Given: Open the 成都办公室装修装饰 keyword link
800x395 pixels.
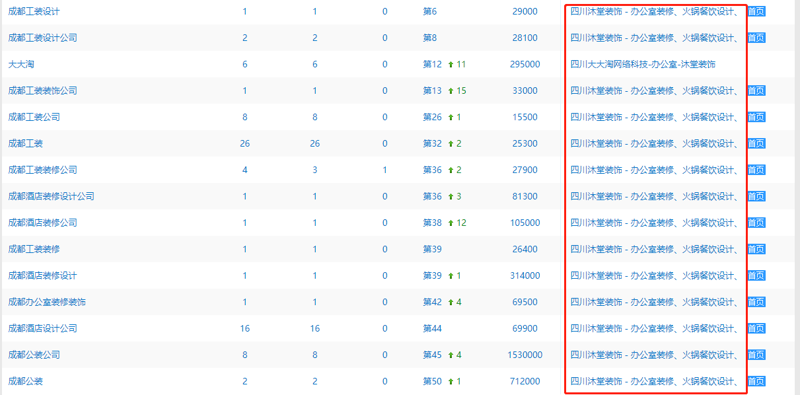Looking at the screenshot, I should click(x=47, y=302).
